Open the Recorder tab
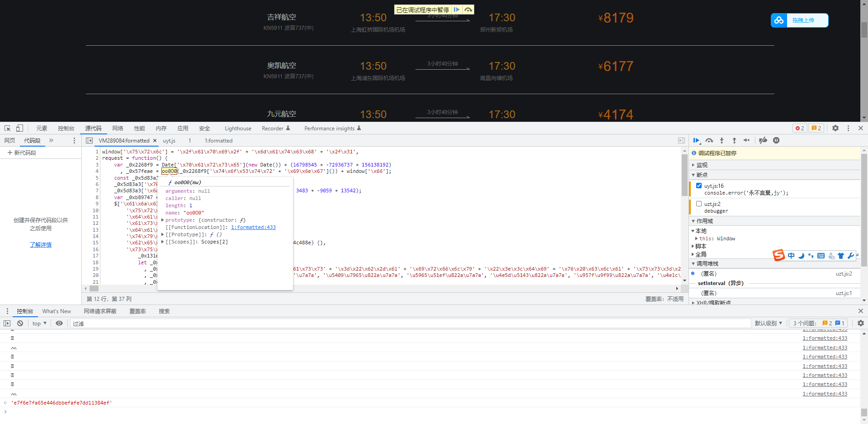 click(276, 129)
